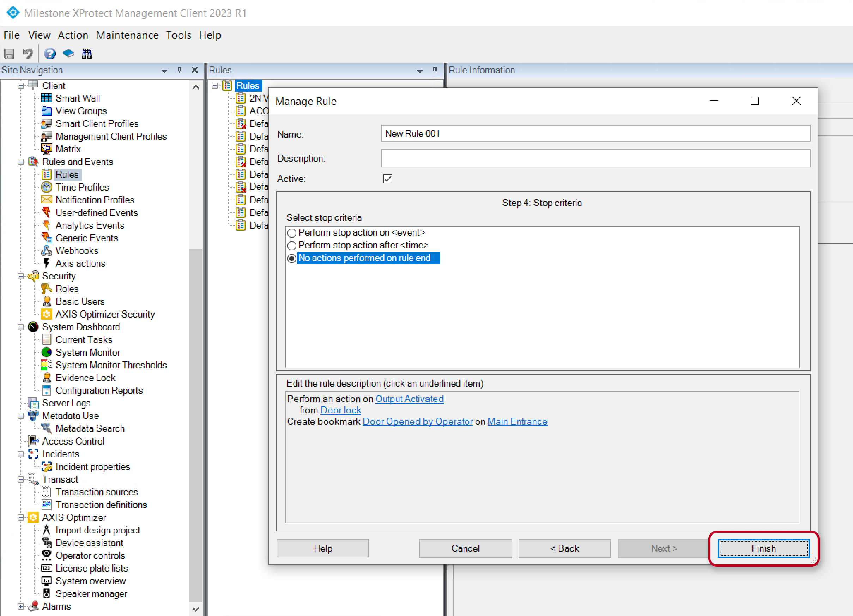
Task: Open Smart Wall icon in navigation
Action: click(x=46, y=98)
